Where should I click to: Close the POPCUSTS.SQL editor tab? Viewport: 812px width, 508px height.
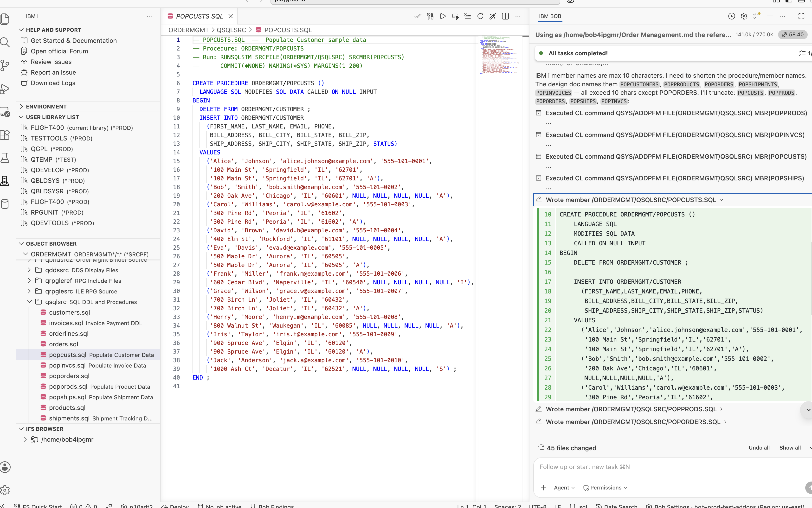(x=231, y=16)
